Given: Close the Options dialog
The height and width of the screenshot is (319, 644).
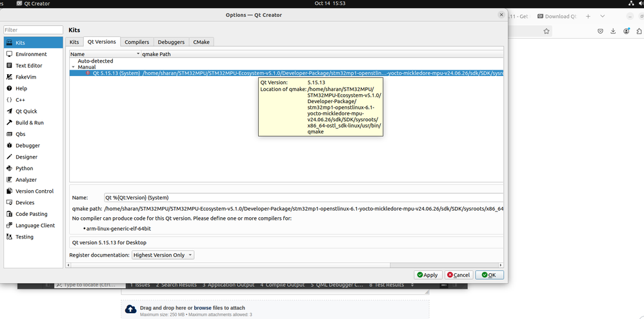Looking at the screenshot, I should pyautogui.click(x=501, y=14).
